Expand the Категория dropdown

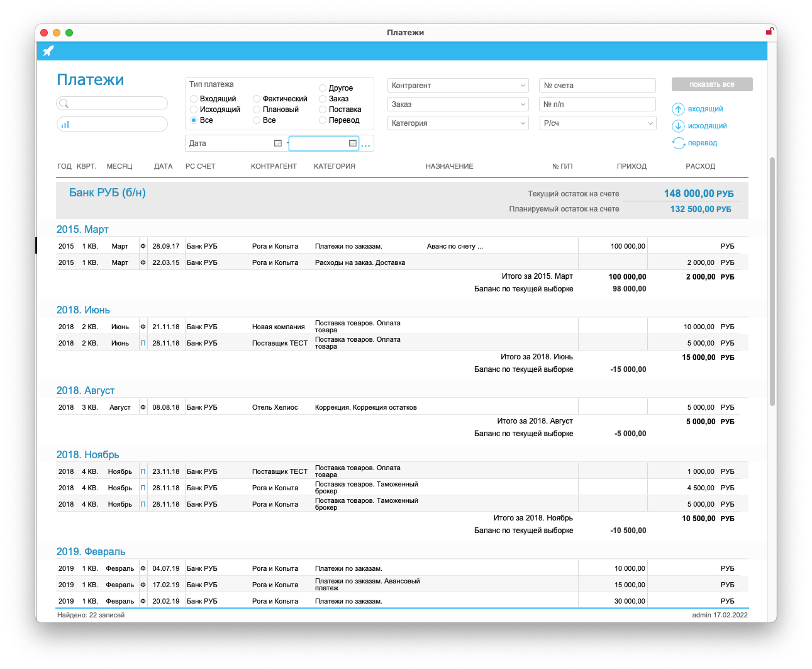459,123
